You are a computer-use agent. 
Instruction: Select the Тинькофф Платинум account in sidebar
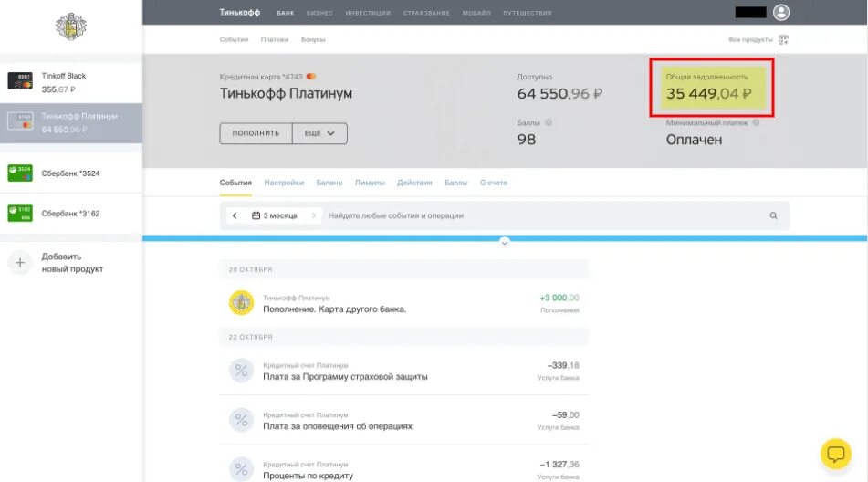click(71, 123)
